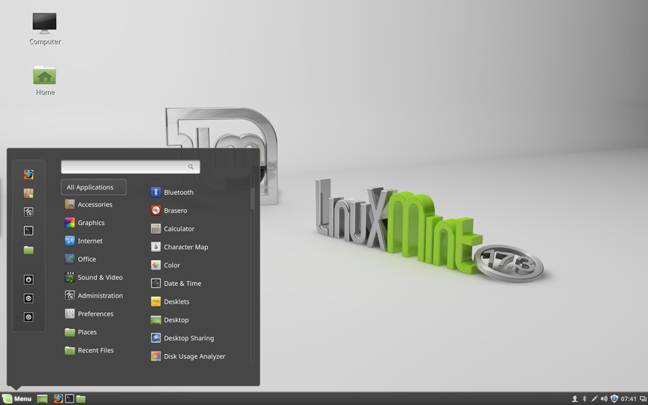The height and width of the screenshot is (405, 648).
Task: Launch Terminal from the panel launcher
Action: pyautogui.click(x=69, y=399)
